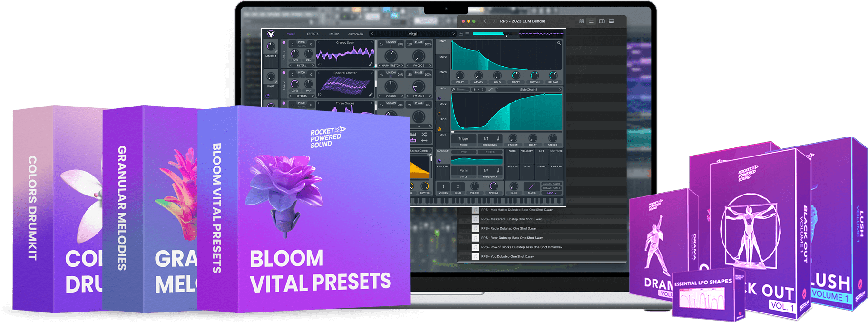Click the LFO 1 modulation source dot
868x322 pixels.
point(439,98)
